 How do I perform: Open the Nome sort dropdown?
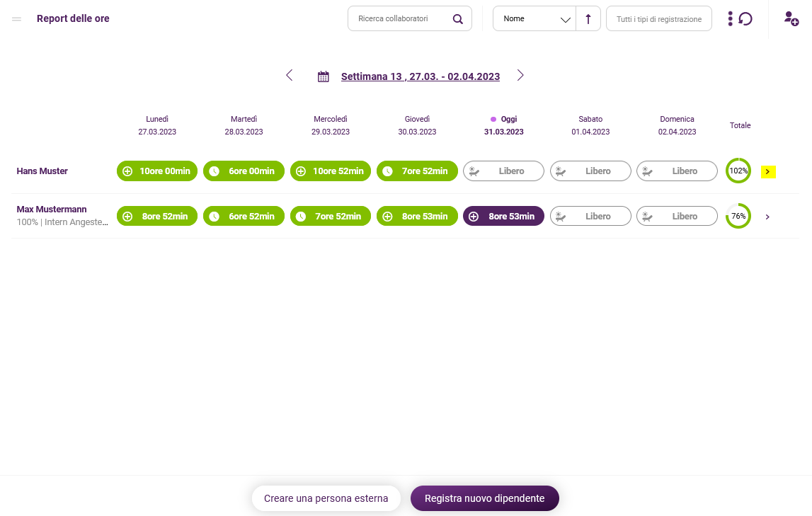pos(534,18)
